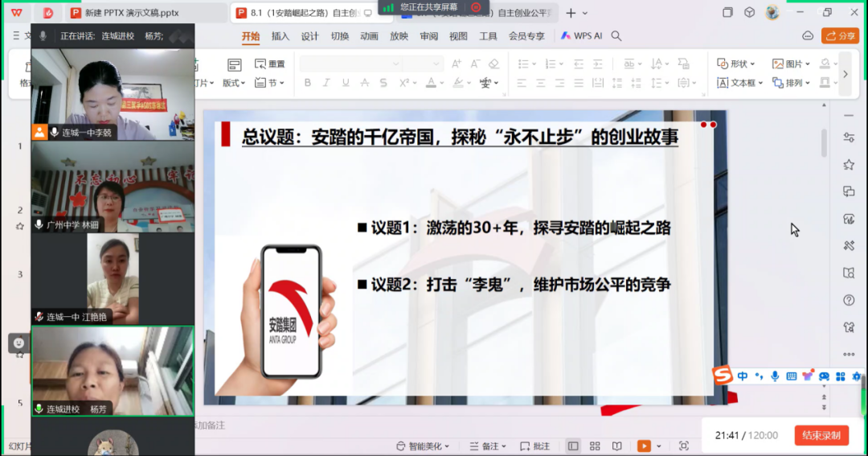Viewport: 868px width, 456px height.
Task: Switch to slide sorter grid view
Action: [x=595, y=446]
